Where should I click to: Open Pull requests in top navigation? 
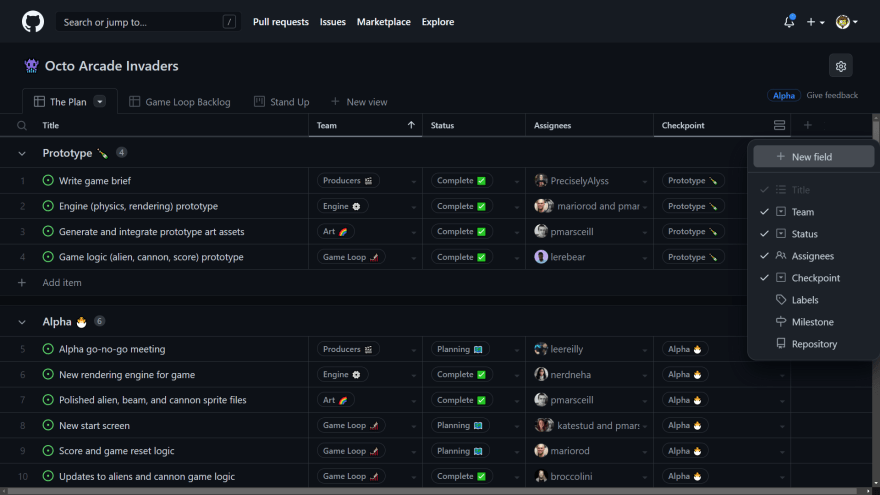[x=281, y=22]
